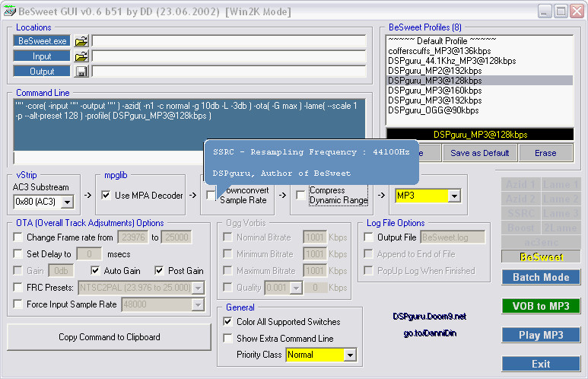Switch to Batch Mode

541,277
